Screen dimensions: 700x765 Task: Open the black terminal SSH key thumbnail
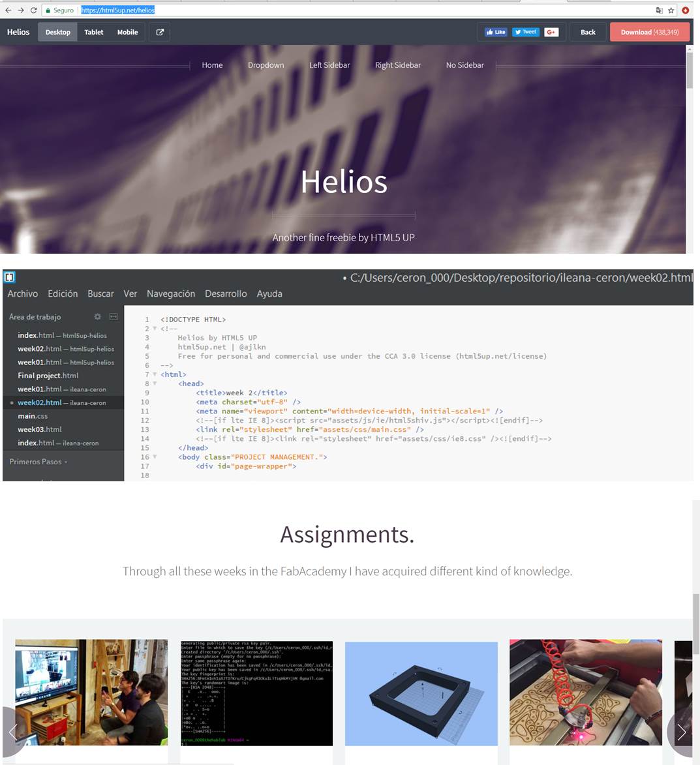(257, 693)
